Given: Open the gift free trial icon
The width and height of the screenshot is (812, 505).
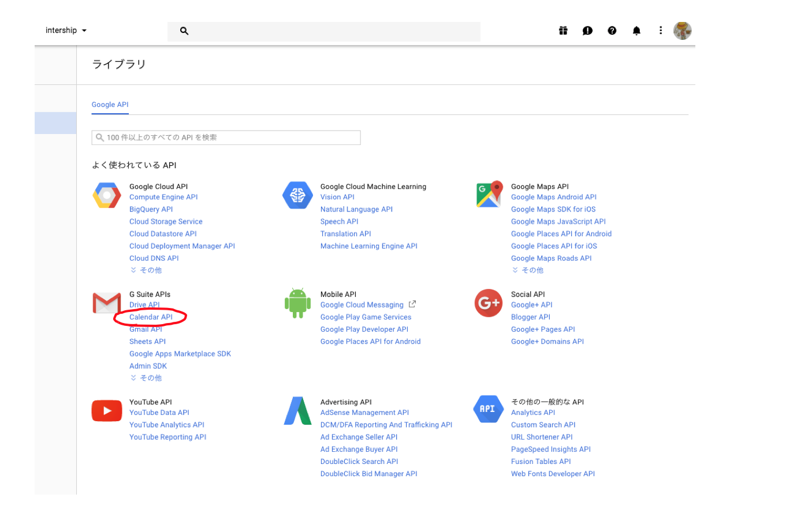Looking at the screenshot, I should coord(563,31).
